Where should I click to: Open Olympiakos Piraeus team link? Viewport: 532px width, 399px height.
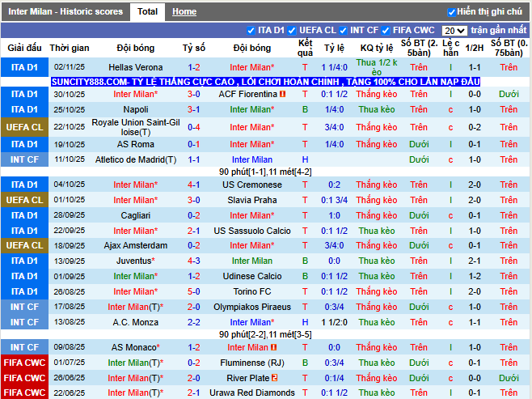coord(252,307)
